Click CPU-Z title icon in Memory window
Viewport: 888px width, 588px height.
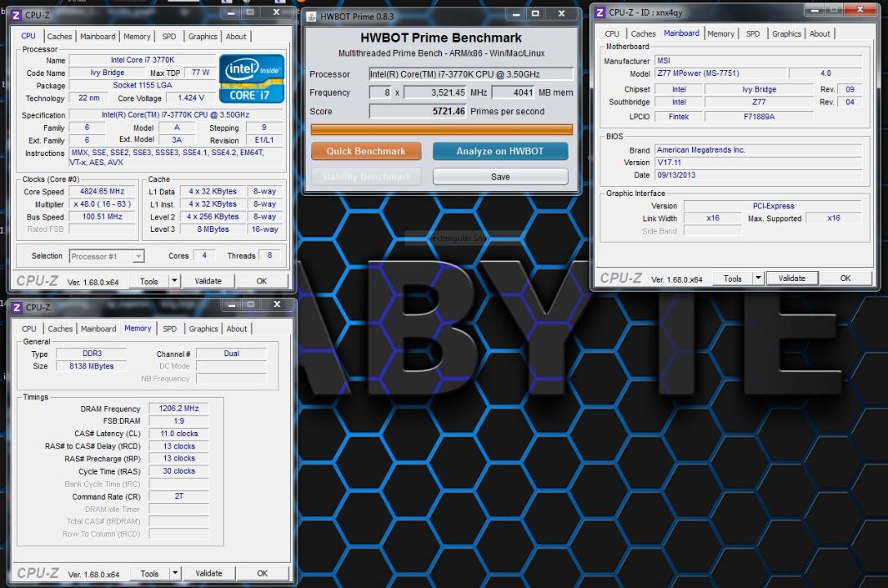pos(16,307)
